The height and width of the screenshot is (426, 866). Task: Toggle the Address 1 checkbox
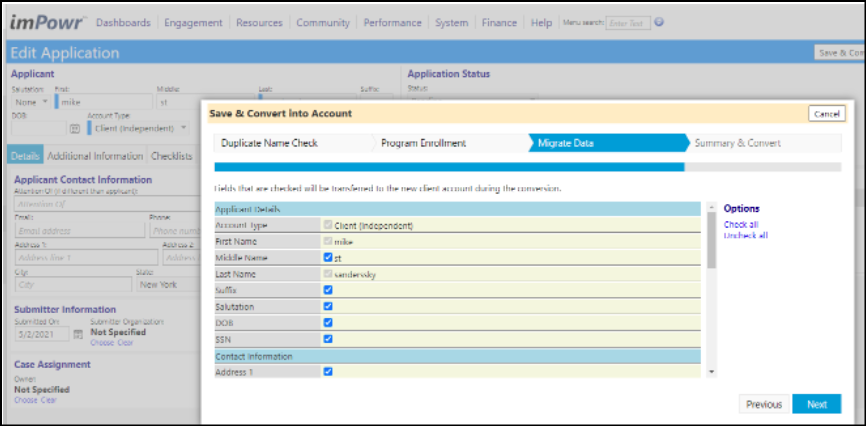(328, 371)
